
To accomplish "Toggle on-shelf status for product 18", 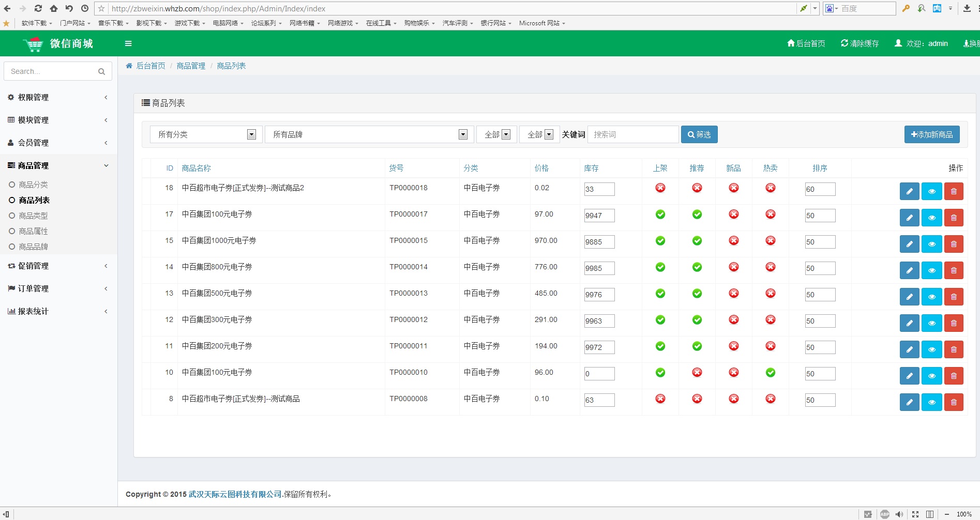I will (660, 188).
